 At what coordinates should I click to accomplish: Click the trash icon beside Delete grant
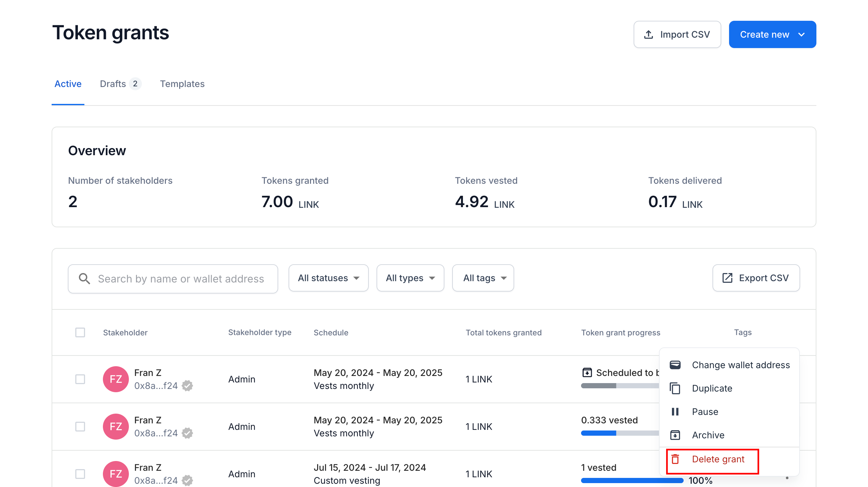click(675, 459)
